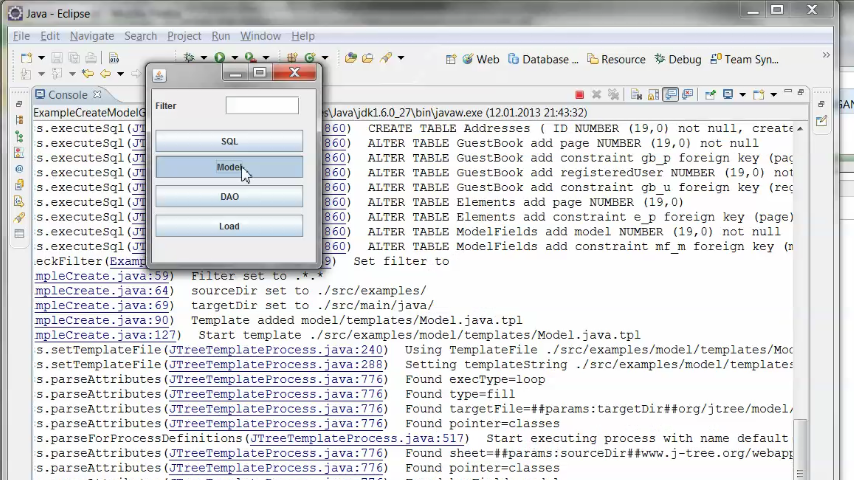Switch to the Debug perspective
The image size is (854, 480).
coord(678,59)
